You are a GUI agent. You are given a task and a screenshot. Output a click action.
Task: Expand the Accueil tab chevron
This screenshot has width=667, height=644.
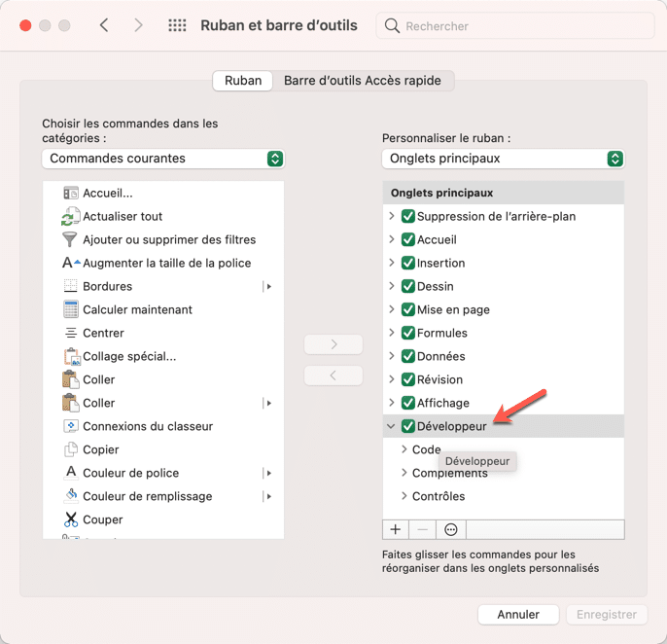[x=392, y=239]
